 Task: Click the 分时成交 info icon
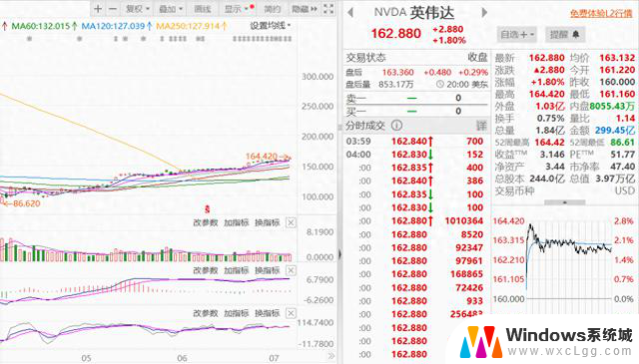[x=396, y=126]
